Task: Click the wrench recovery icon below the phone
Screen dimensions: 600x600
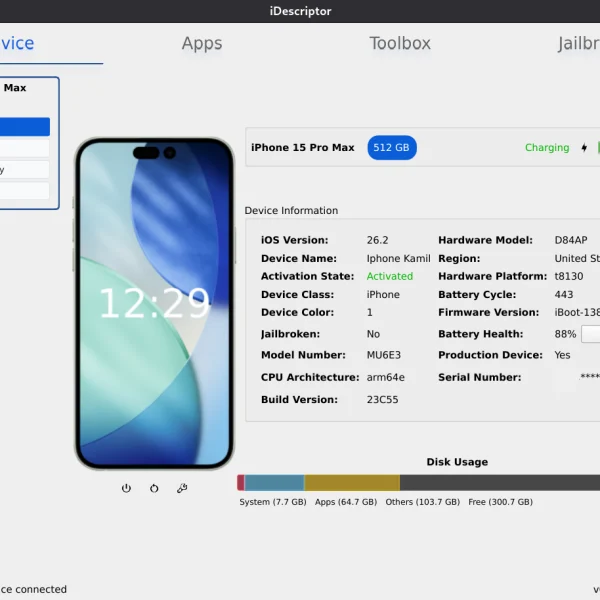Action: coord(182,488)
